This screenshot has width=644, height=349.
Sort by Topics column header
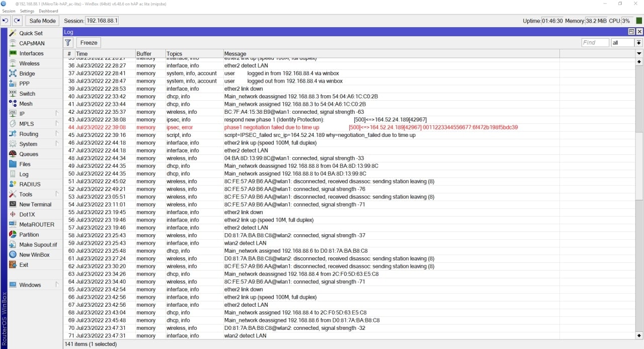(x=194, y=53)
